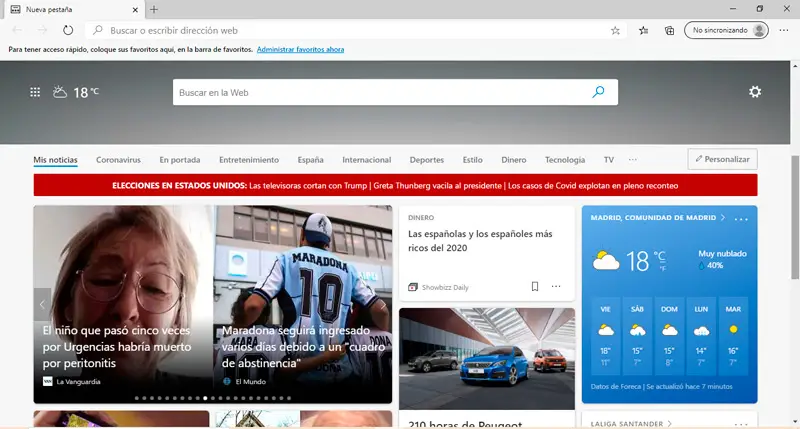
Task: Open the richest Spaniards 2020 article
Action: click(x=480, y=241)
